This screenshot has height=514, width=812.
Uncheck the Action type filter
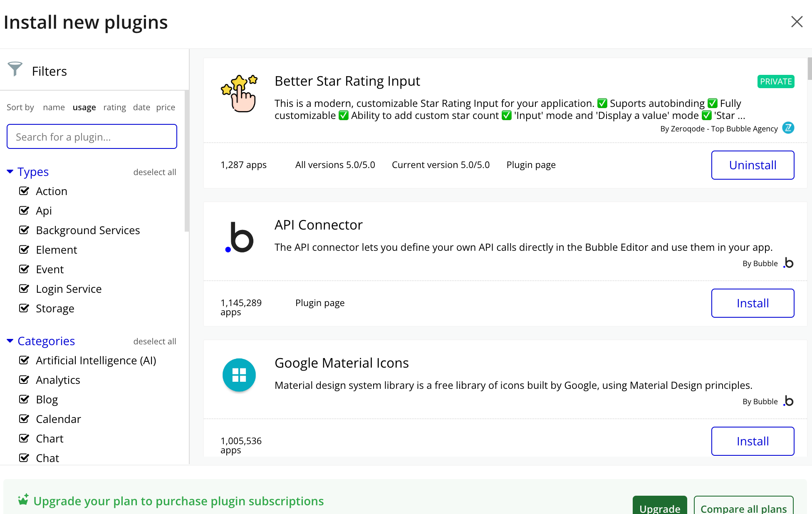[x=24, y=191]
